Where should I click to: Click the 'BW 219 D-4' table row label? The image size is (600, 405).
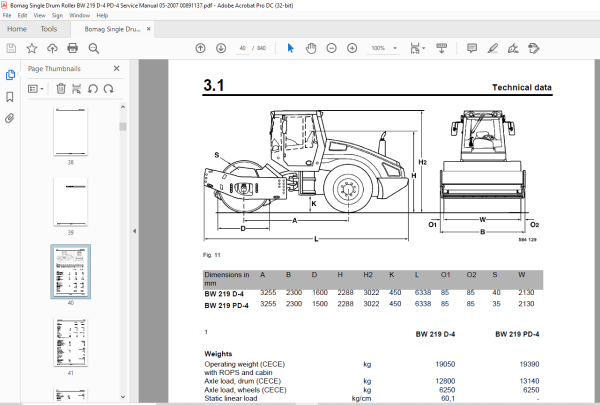pyautogui.click(x=224, y=294)
